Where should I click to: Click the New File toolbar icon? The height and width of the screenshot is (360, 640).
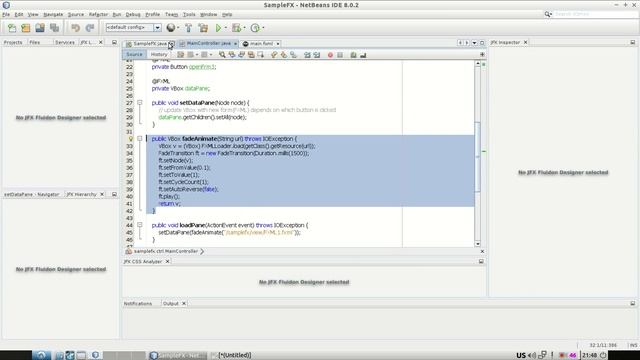coord(12,28)
